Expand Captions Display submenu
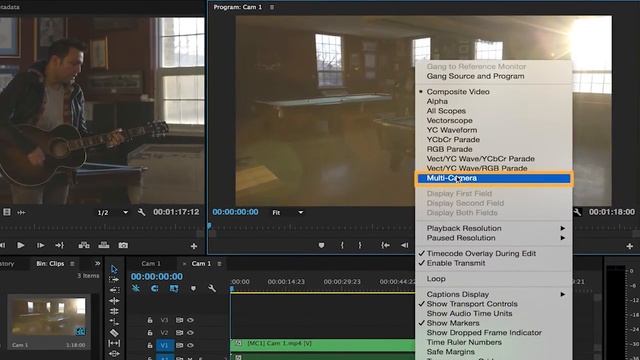Viewport: 640px width, 360px height. pos(493,294)
